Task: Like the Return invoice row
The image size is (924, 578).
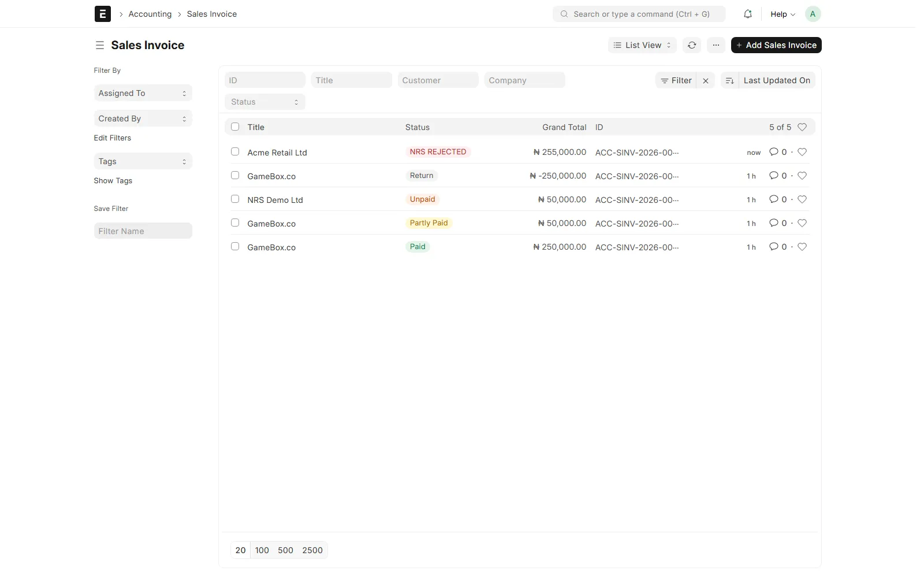Action: tap(802, 176)
